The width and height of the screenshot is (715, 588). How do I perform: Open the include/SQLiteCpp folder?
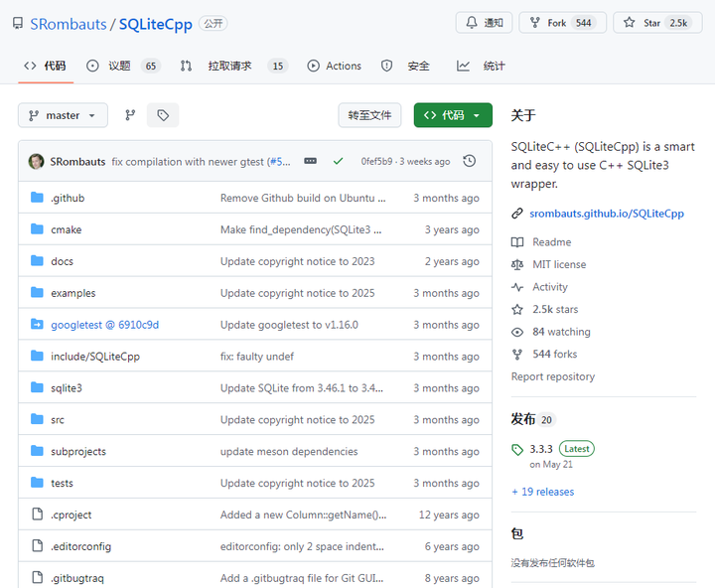click(x=95, y=357)
